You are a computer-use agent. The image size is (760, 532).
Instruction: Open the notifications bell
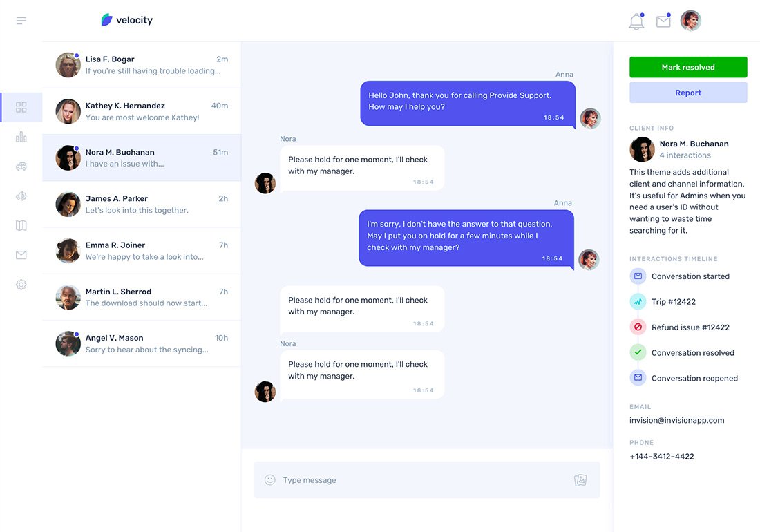[x=636, y=21]
